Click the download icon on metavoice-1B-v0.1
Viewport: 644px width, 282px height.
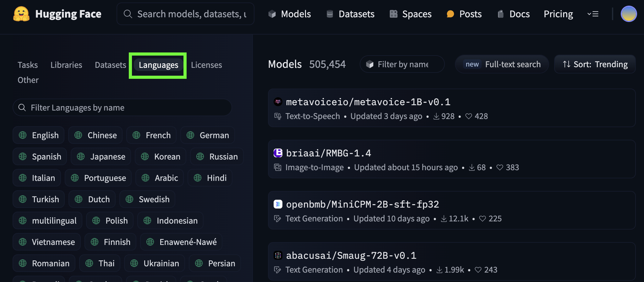tap(436, 116)
